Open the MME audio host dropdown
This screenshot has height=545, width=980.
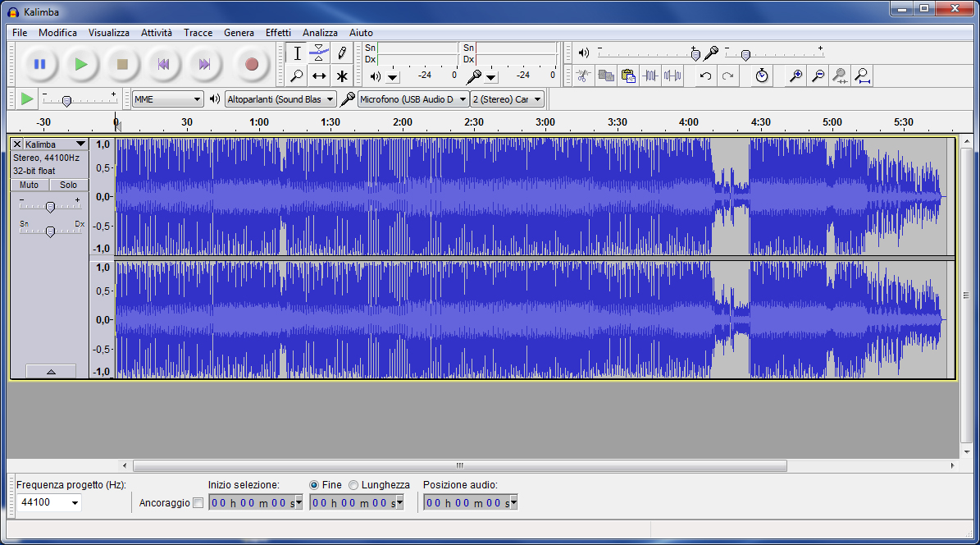[168, 99]
